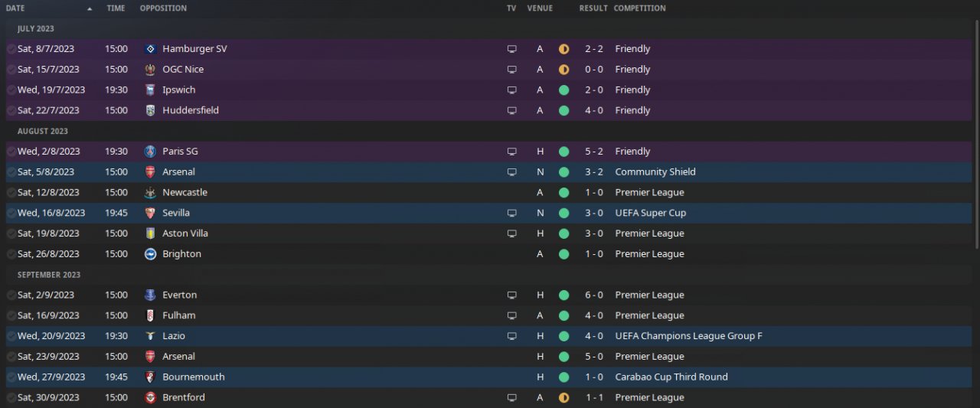Open the 6 - 0 result against Everton
The height and width of the screenshot is (408, 980).
pos(593,295)
